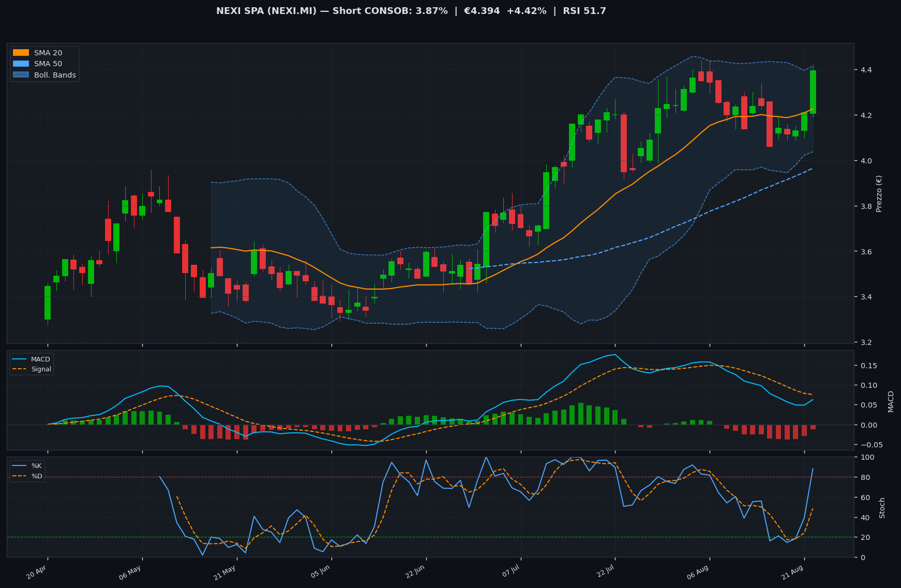Click the latest tall green candlestick near 21 Aug
This screenshot has height=588, width=901.
(813, 92)
